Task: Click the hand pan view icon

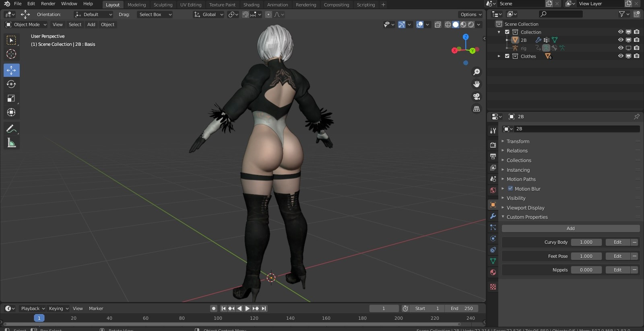Action: pos(477,84)
